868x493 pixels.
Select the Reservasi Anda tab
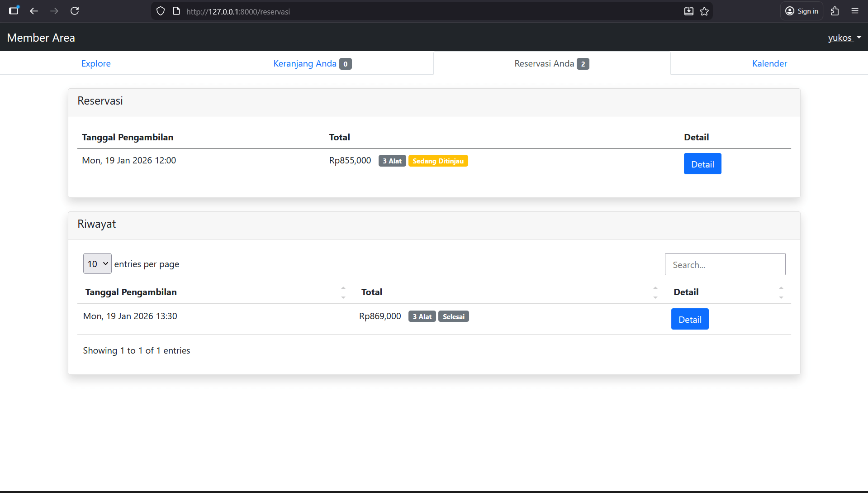point(552,63)
